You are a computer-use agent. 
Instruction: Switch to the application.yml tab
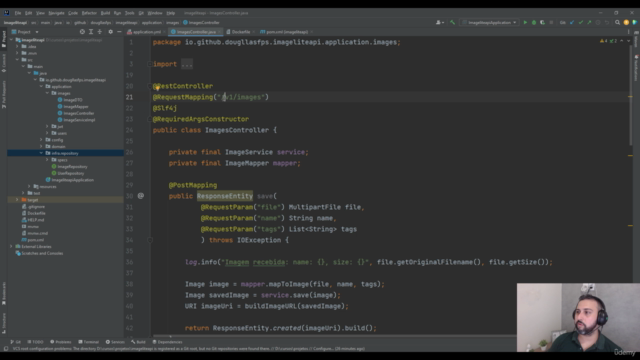tap(146, 32)
